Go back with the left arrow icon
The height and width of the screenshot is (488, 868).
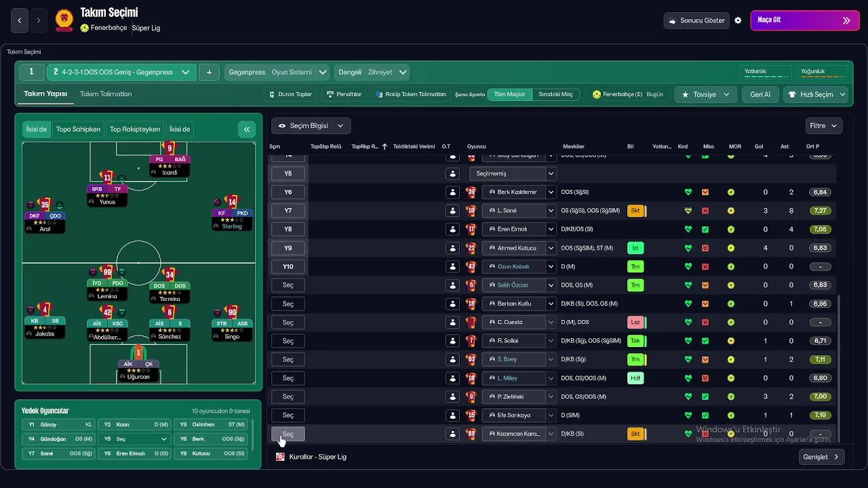(20, 20)
